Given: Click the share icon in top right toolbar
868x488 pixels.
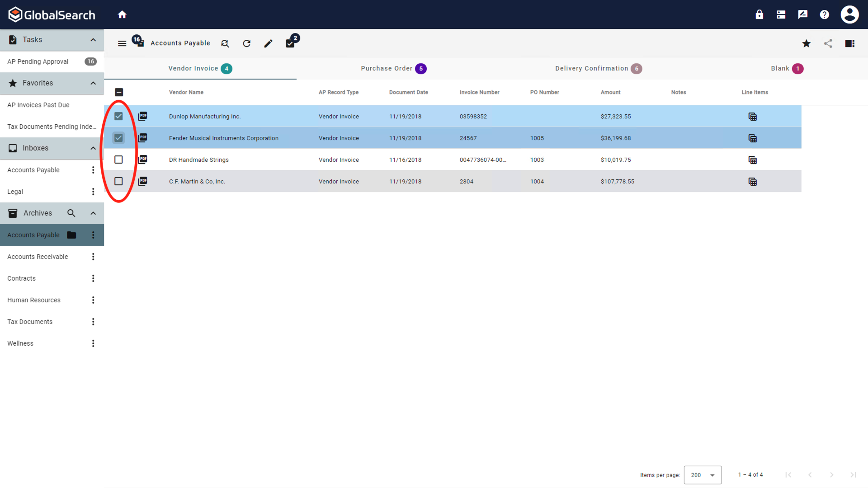Looking at the screenshot, I should coord(828,43).
